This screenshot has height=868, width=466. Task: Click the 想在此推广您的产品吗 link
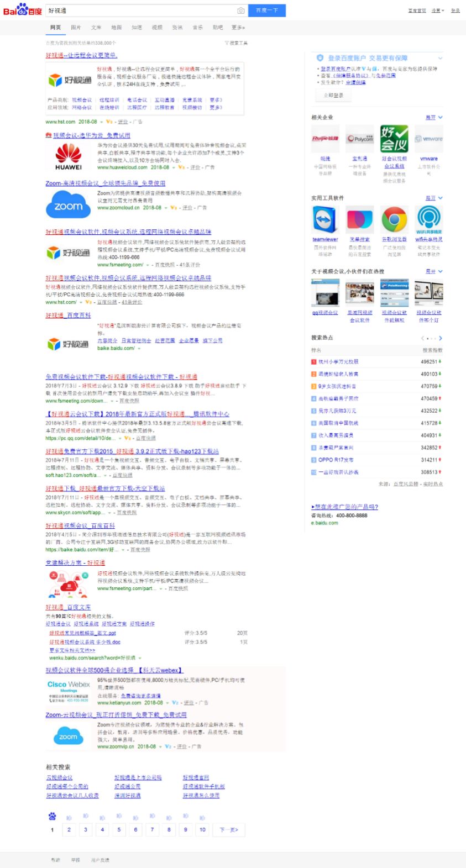(345, 507)
